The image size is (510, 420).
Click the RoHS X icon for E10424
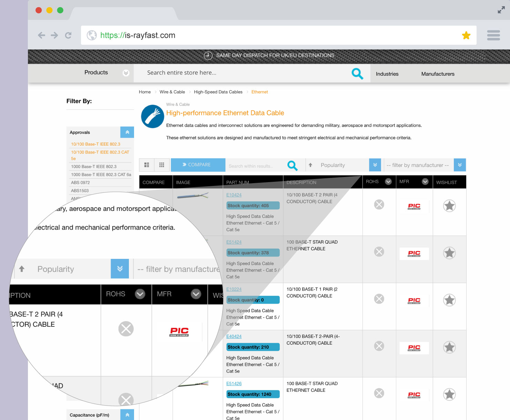pyautogui.click(x=379, y=204)
